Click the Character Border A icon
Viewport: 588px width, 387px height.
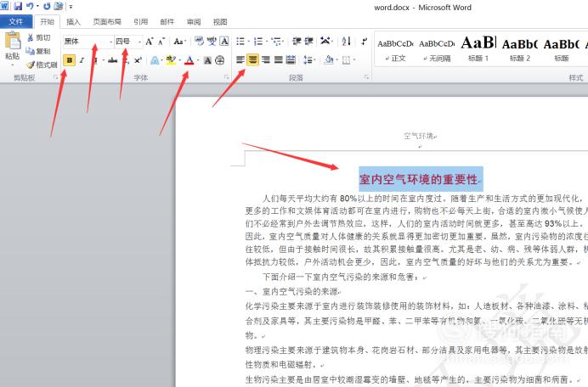coord(224,42)
